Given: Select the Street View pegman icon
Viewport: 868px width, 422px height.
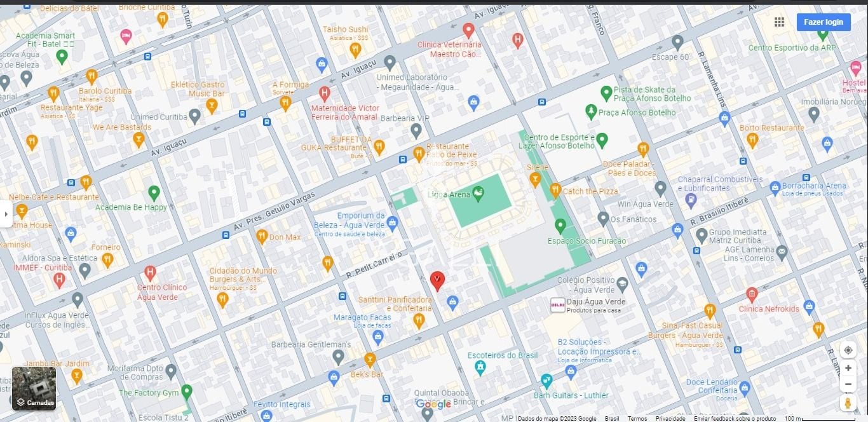Looking at the screenshot, I should [848, 403].
